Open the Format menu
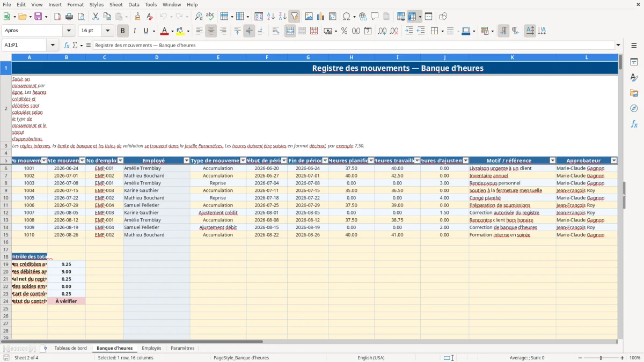The image size is (644, 362). (x=75, y=4)
